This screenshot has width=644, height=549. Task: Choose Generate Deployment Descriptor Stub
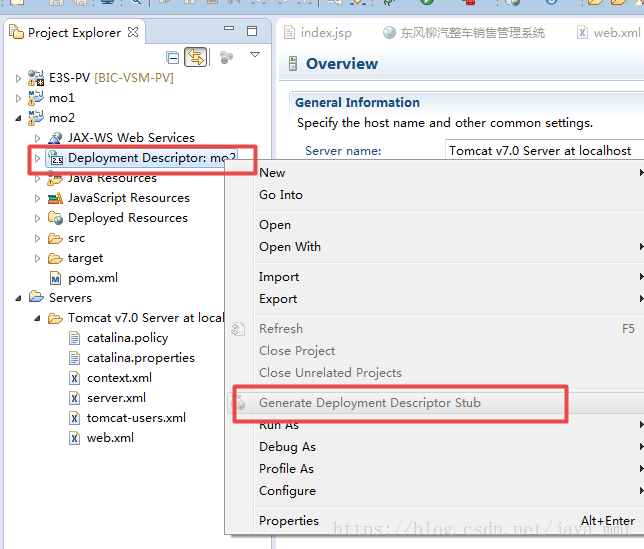(437, 403)
